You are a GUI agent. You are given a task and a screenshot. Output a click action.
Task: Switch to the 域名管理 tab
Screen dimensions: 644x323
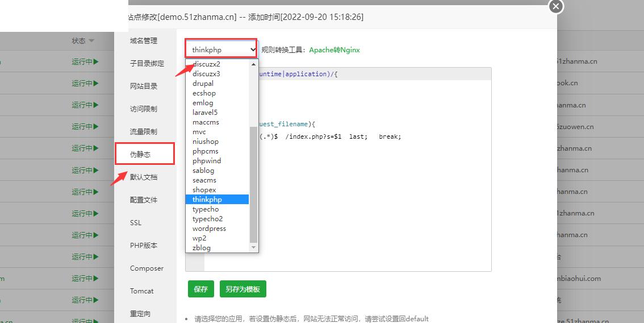click(x=144, y=41)
